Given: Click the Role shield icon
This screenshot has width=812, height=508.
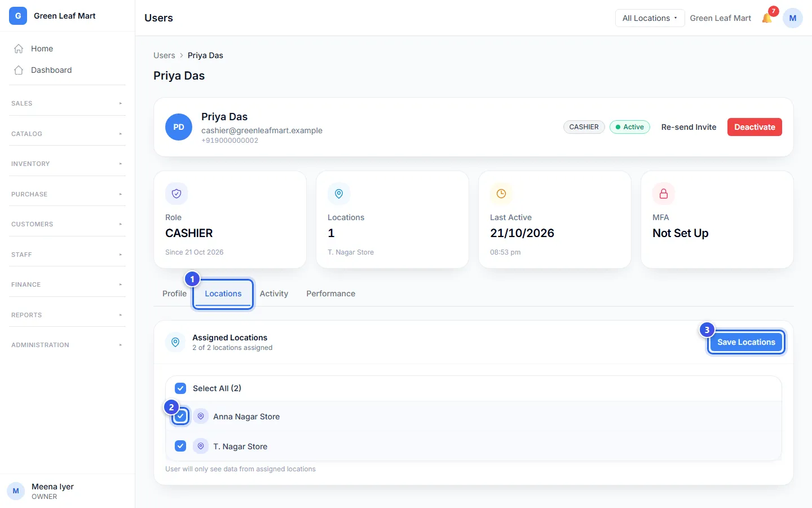Looking at the screenshot, I should (x=176, y=194).
